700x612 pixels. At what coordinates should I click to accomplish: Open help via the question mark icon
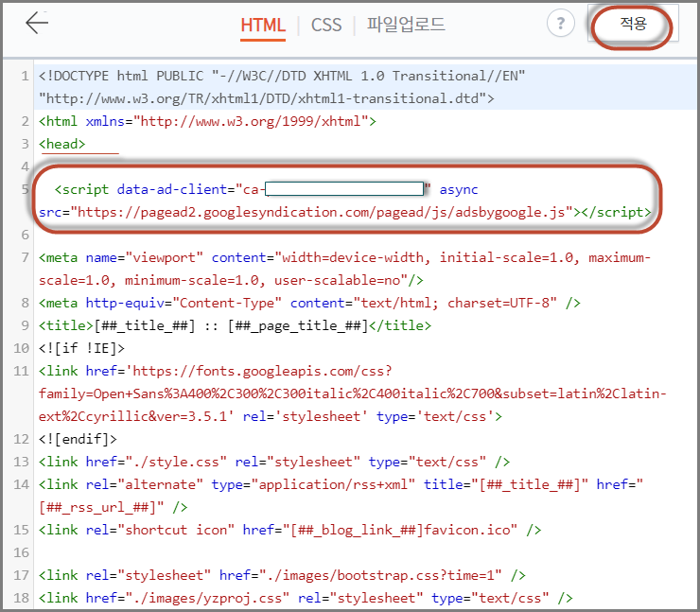coord(560,23)
